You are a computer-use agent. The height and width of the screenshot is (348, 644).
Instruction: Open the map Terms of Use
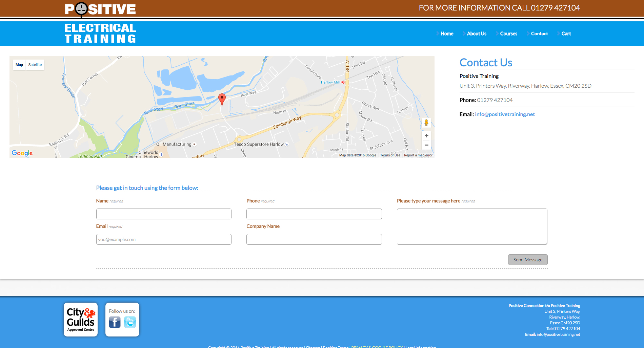390,155
